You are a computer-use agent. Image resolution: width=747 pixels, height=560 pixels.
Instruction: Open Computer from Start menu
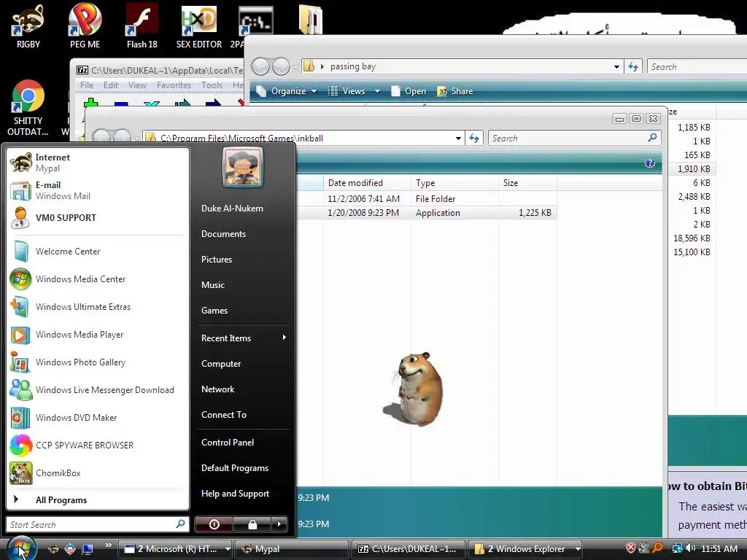(221, 364)
